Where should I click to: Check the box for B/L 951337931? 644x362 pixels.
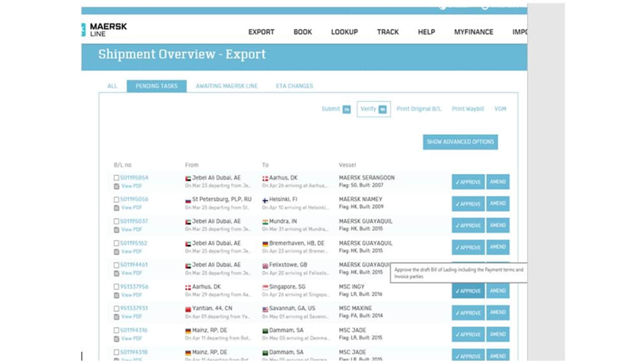click(x=116, y=309)
